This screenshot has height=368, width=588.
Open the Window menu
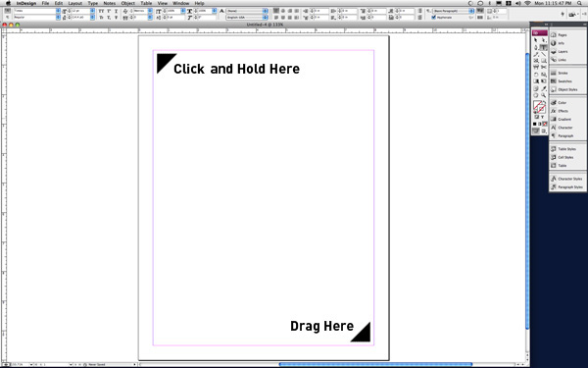point(180,3)
